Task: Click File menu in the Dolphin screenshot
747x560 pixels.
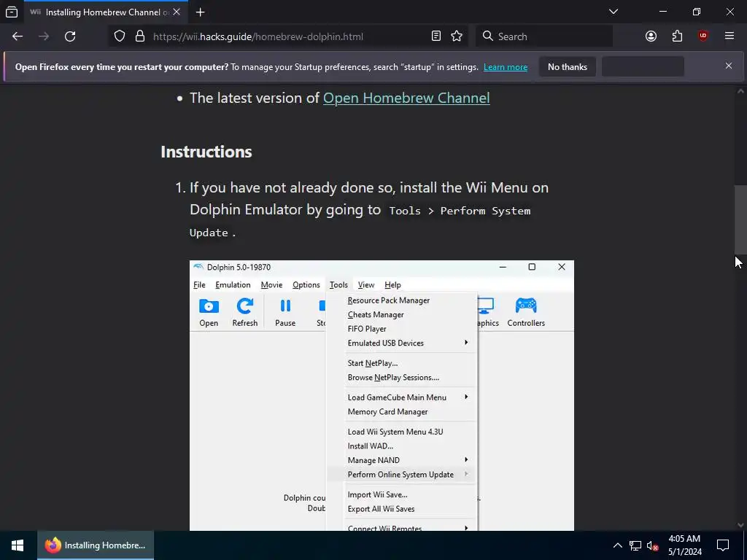Action: [x=199, y=285]
